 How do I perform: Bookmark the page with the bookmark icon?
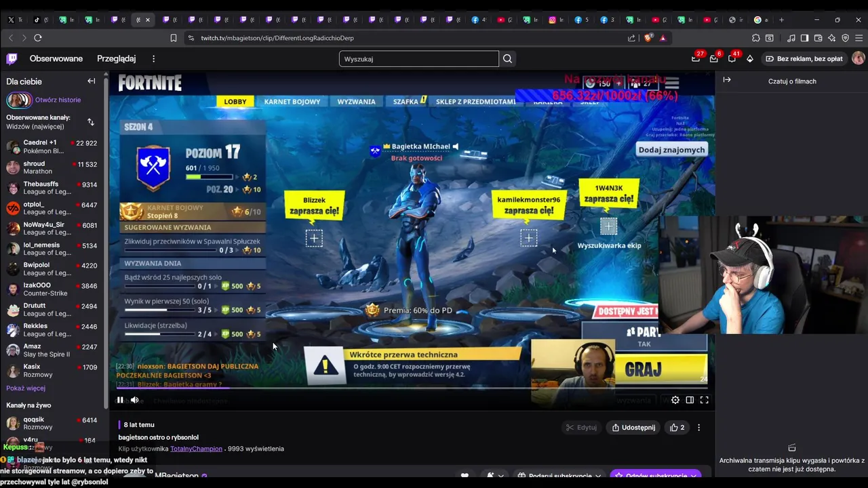(x=174, y=38)
